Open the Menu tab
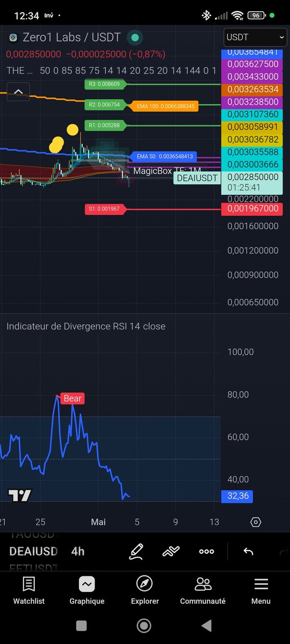290x644 pixels. [261, 590]
